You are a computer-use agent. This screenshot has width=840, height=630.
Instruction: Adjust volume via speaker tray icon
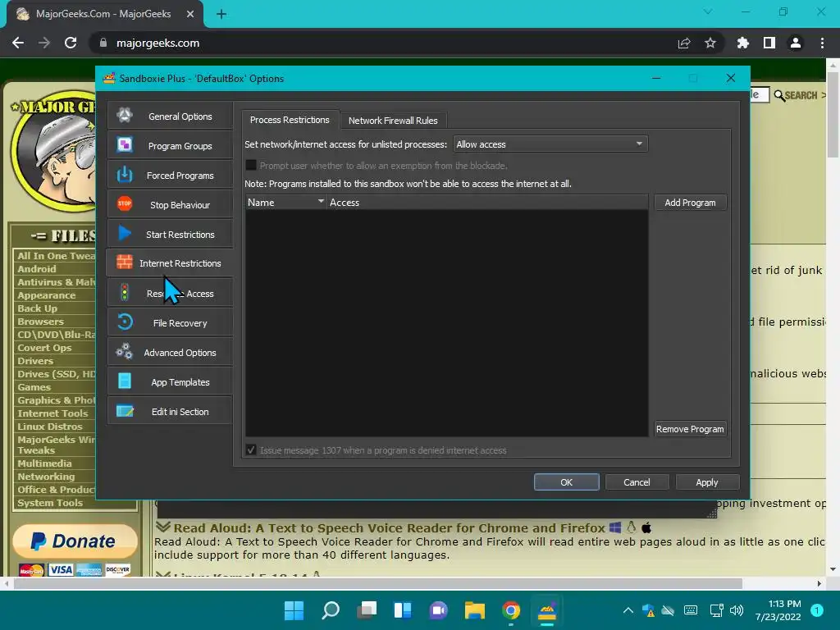point(737,610)
